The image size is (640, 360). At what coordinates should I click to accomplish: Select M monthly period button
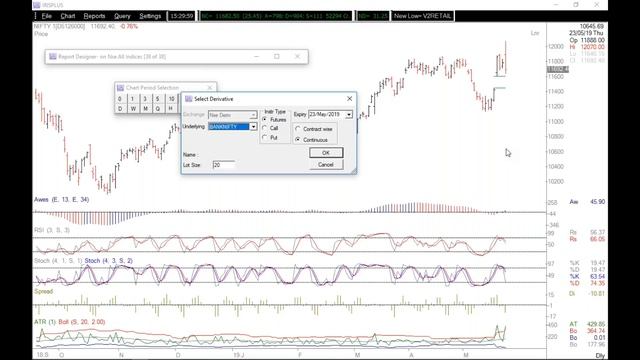click(145, 109)
